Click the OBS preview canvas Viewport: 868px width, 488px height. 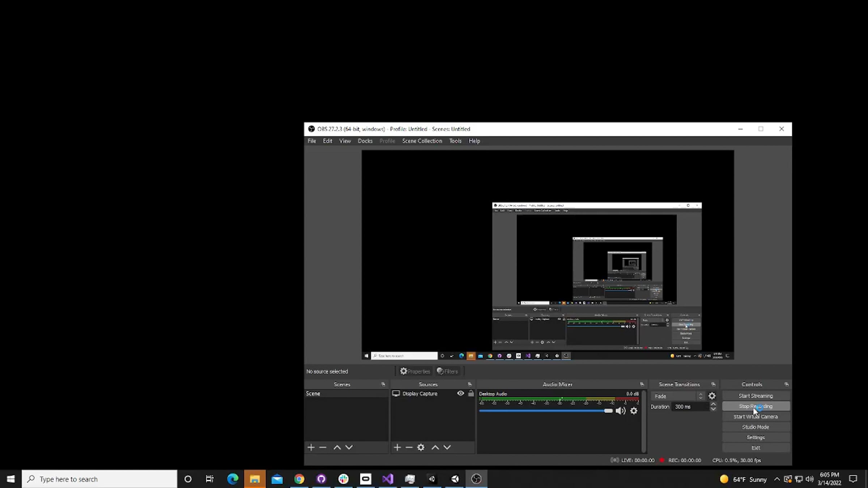(548, 255)
